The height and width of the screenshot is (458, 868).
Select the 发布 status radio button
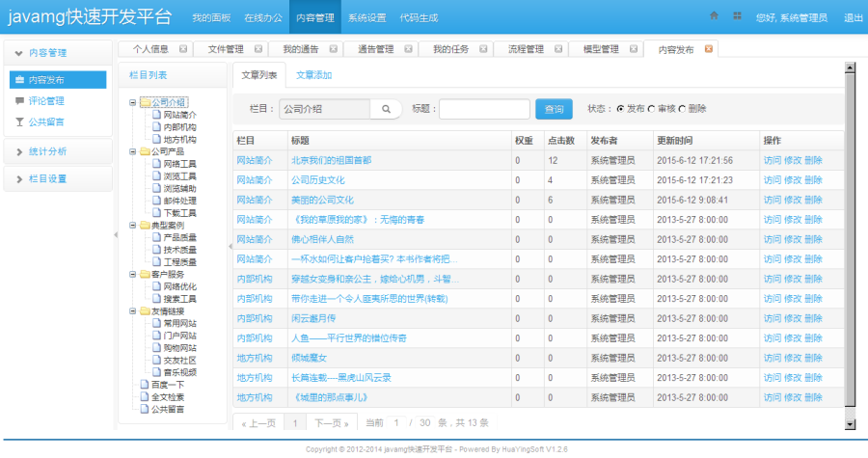click(x=620, y=109)
